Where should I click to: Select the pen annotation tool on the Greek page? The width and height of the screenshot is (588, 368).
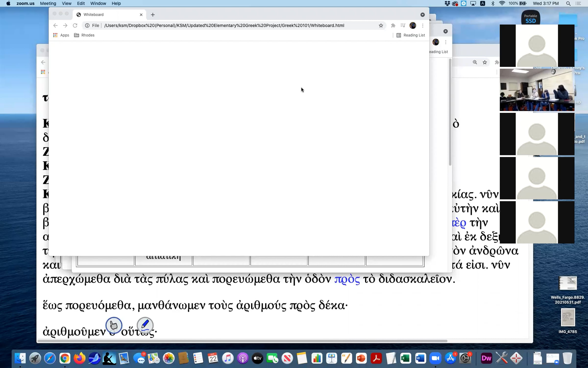(x=145, y=325)
